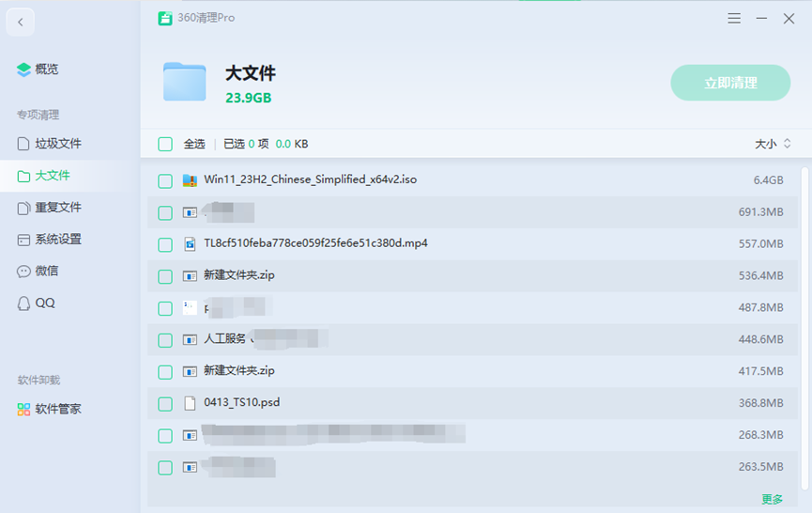Image resolution: width=812 pixels, height=513 pixels.
Task: Click the 垃圾文件 file icon
Action: (x=23, y=144)
